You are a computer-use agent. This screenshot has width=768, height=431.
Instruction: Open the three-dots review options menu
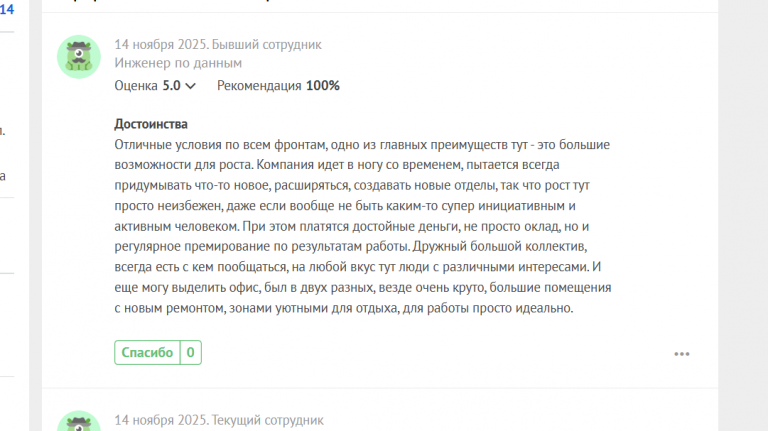pyautogui.click(x=682, y=353)
